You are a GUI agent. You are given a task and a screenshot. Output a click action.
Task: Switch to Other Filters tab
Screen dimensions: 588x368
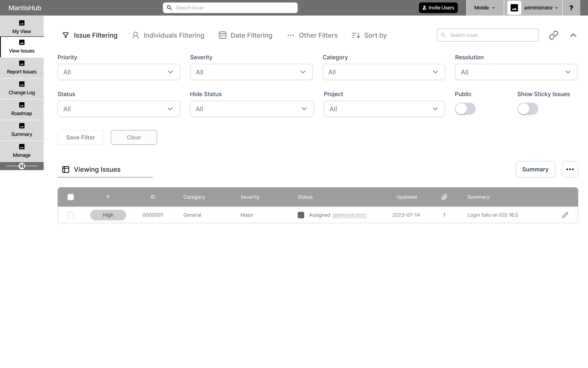click(x=312, y=35)
